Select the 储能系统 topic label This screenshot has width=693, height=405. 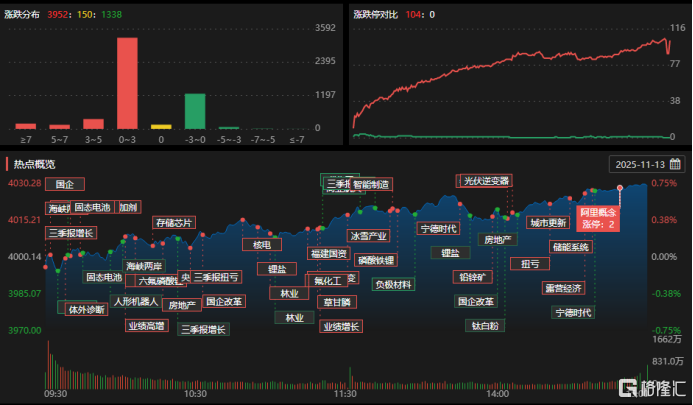click(x=571, y=246)
